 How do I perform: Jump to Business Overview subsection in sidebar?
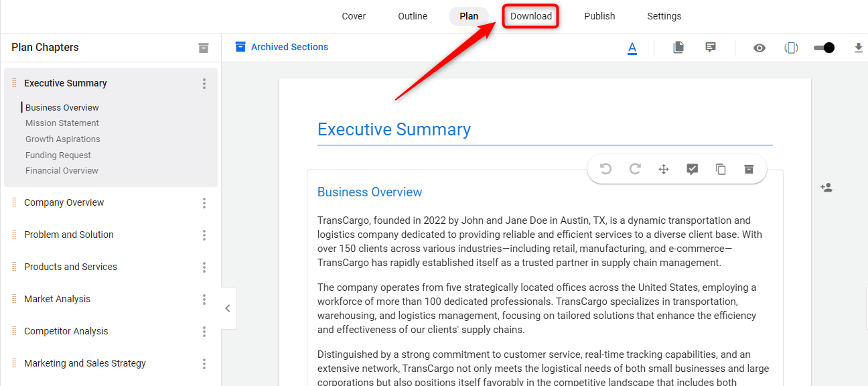click(x=62, y=108)
